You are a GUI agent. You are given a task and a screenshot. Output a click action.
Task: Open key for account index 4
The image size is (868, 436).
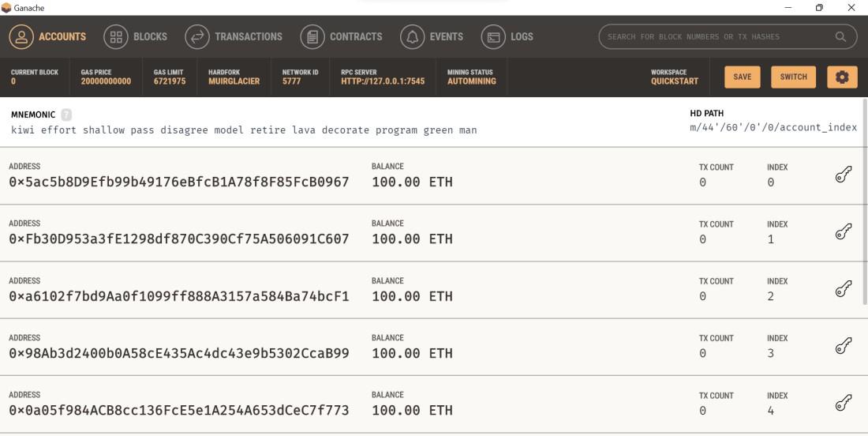tap(842, 403)
